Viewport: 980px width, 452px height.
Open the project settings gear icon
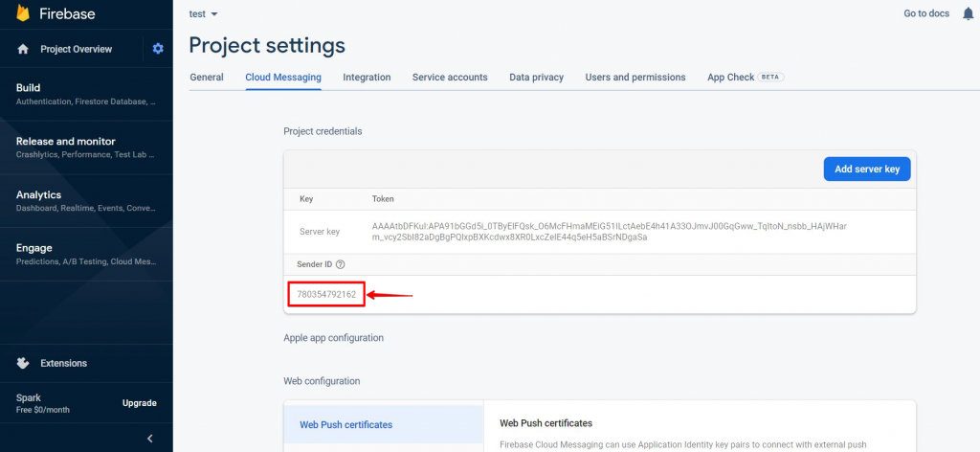158,48
